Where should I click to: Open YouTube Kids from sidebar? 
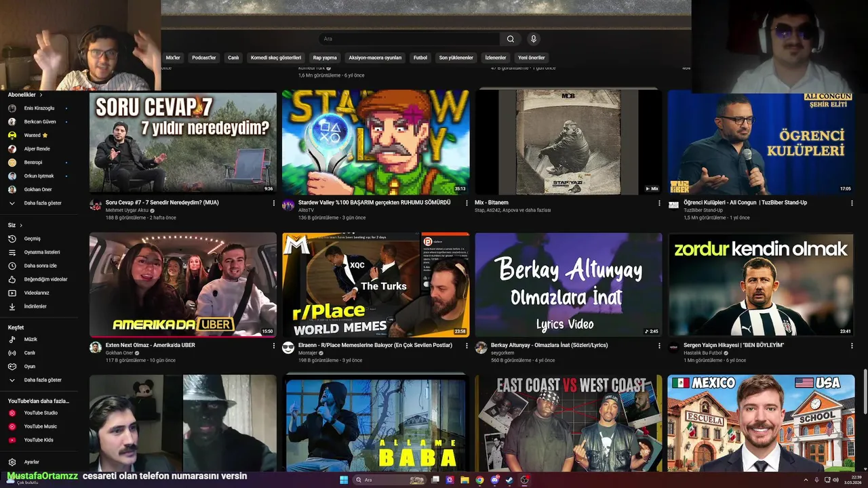(x=31, y=440)
